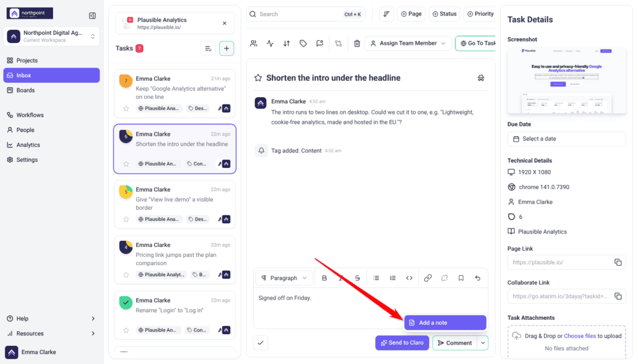Close the Plausible Analytics site card
Viewport: 638px width, 364px height.
[x=224, y=23]
